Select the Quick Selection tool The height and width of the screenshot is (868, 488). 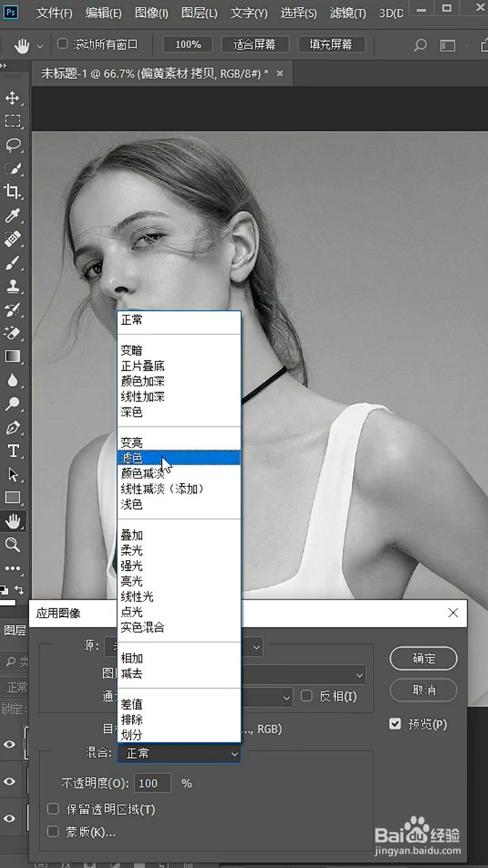coord(12,168)
